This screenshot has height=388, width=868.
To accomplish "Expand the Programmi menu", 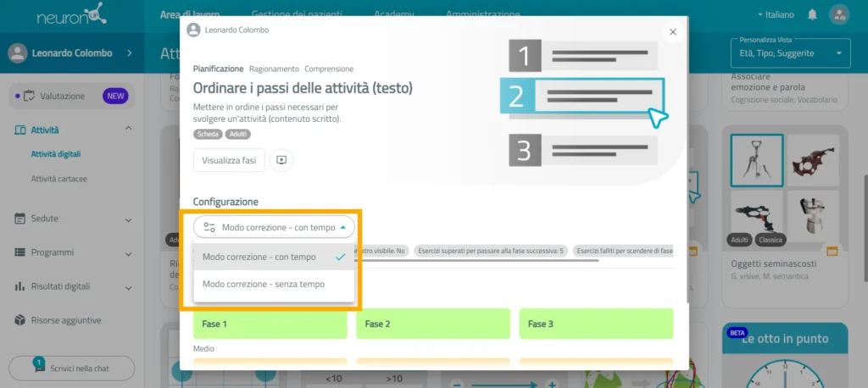I will tap(129, 254).
